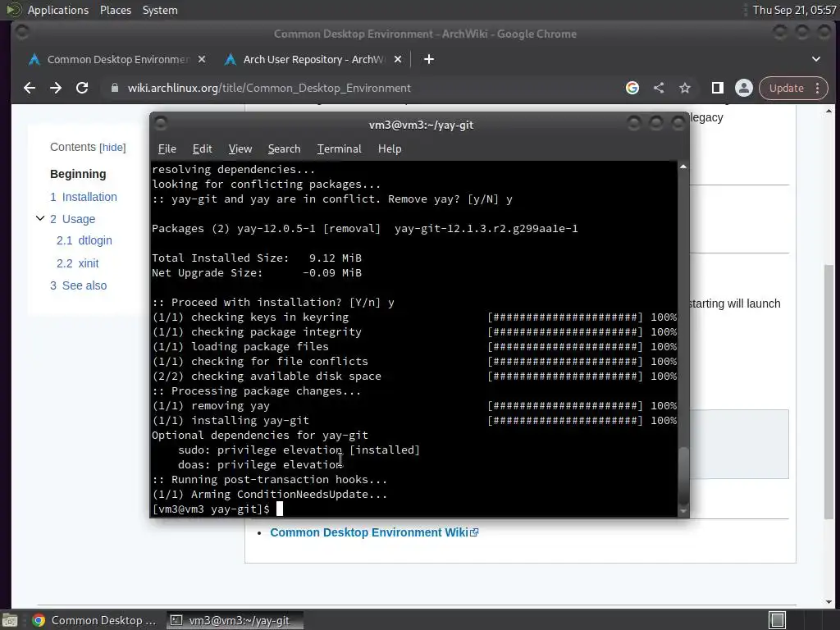This screenshot has height=630, width=840.
Task: Open the terminal Edit menu
Action: [202, 149]
